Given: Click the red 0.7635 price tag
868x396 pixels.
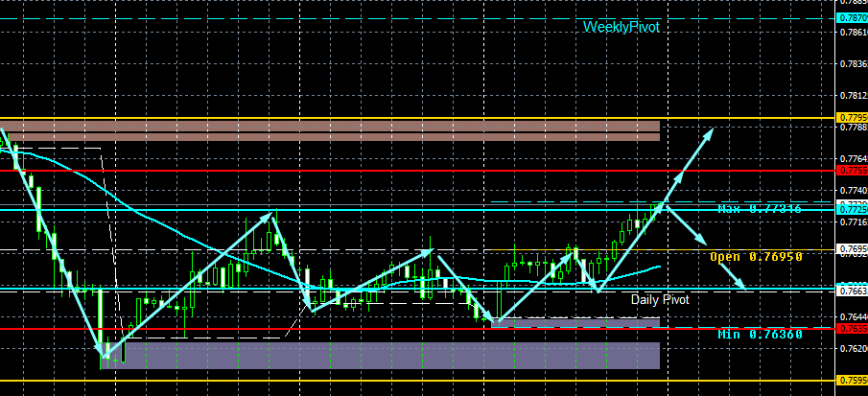Looking at the screenshot, I should [x=853, y=329].
